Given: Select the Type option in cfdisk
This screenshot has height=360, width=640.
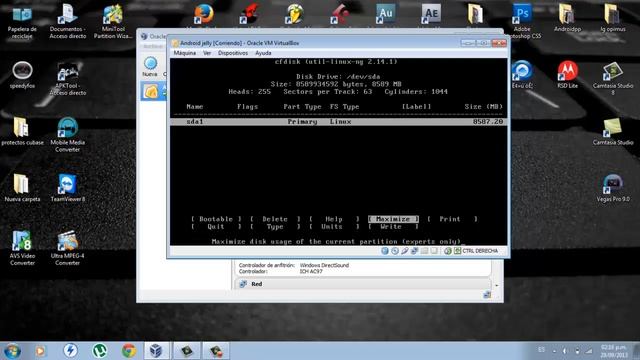Looking at the screenshot, I should (275, 227).
